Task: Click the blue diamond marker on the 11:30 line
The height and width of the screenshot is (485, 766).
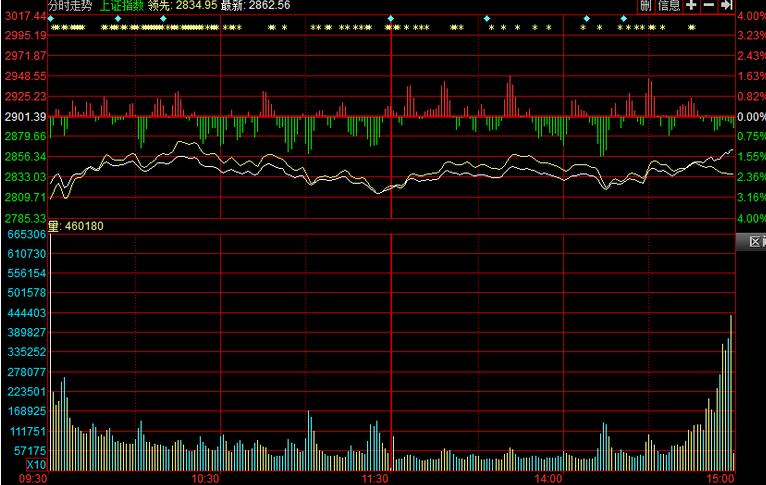Action: click(x=390, y=19)
